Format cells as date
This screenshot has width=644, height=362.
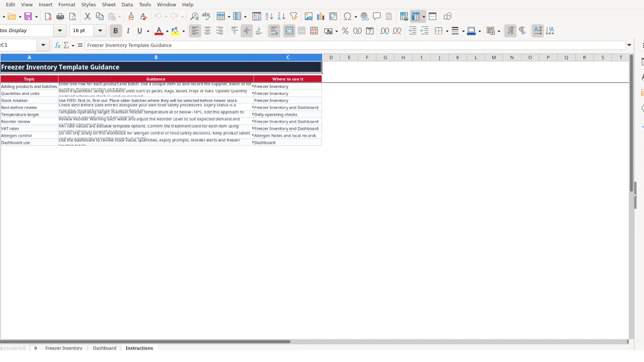(370, 31)
